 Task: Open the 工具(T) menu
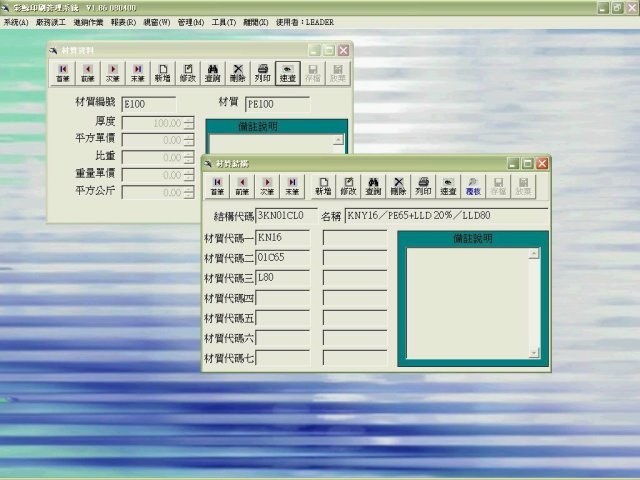(x=224, y=22)
